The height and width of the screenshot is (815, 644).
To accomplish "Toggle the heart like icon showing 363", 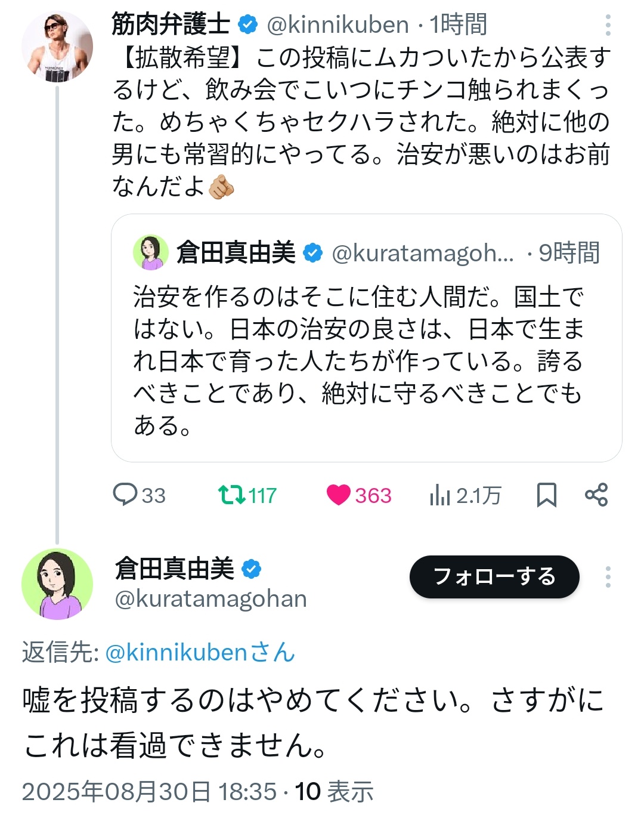I will (x=339, y=495).
